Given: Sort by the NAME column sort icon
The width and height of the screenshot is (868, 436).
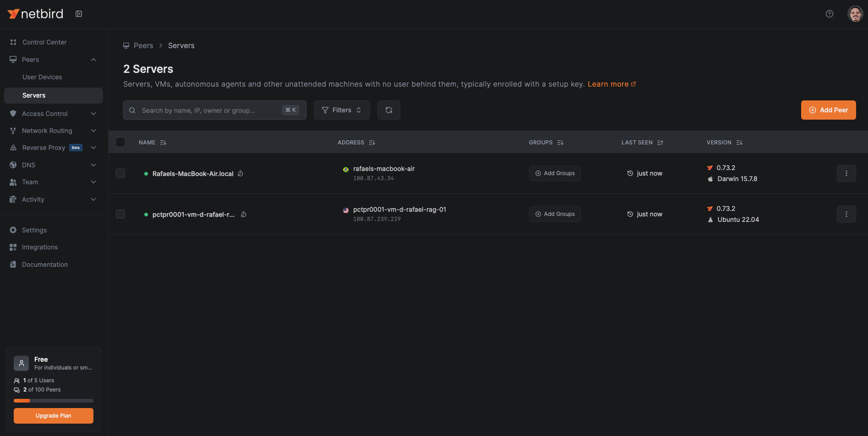Looking at the screenshot, I should [163, 143].
